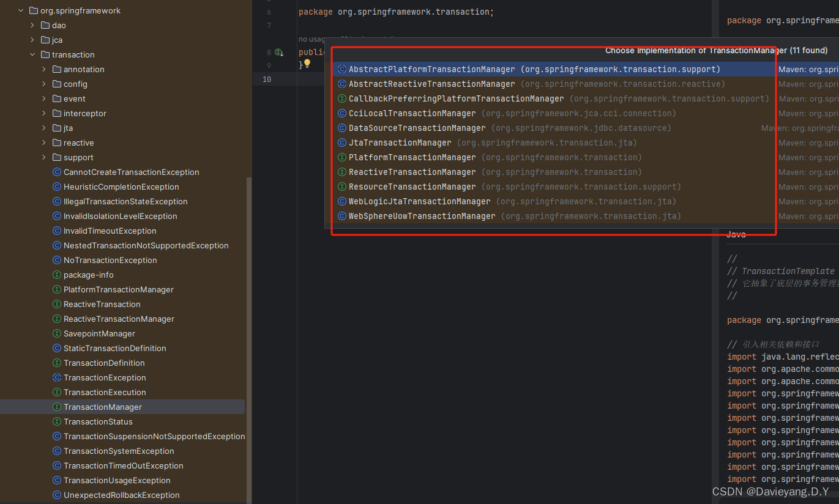Click class icon beside DataSourceTransactionManager

342,128
